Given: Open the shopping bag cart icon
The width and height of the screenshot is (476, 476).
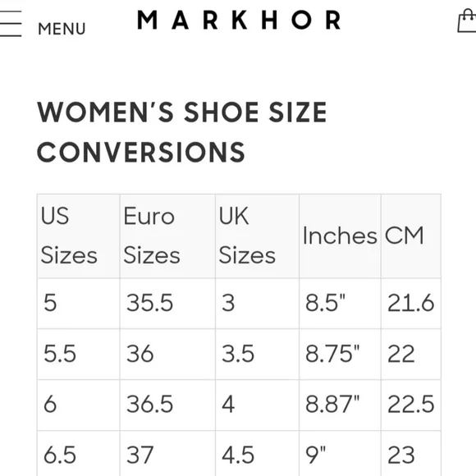Looking at the screenshot, I should click(x=467, y=21).
